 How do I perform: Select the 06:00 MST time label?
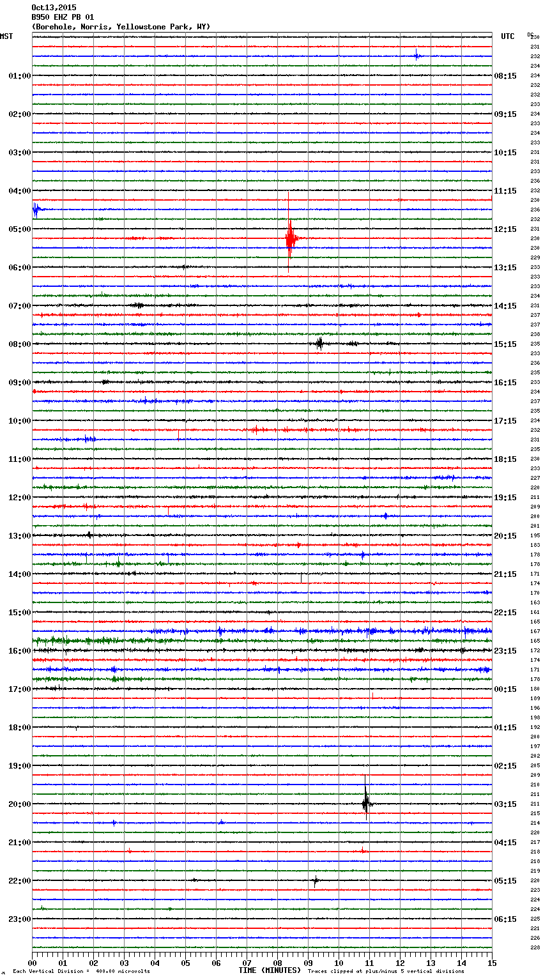(x=19, y=268)
